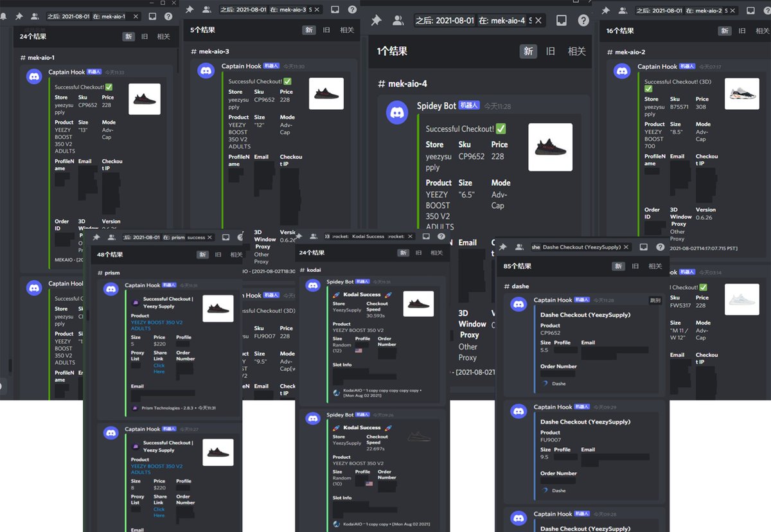Image resolution: width=771 pixels, height=532 pixels.
Task: Open the Yeezy 700 thumbnail in the mek-aio-2 window
Action: click(741, 94)
